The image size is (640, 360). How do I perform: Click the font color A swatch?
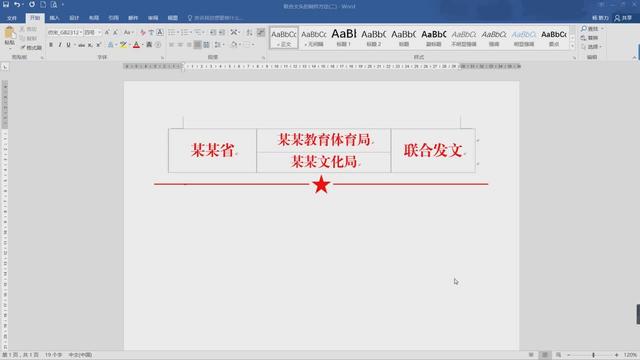(x=136, y=45)
